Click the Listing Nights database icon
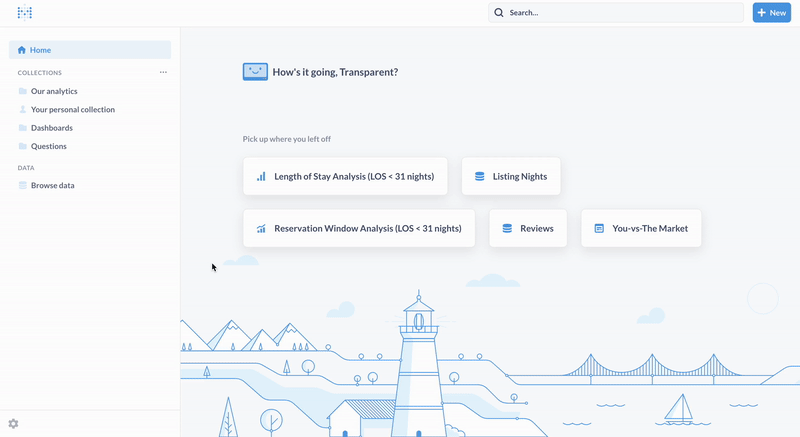Screen dimensions: 800x437 [480, 176]
